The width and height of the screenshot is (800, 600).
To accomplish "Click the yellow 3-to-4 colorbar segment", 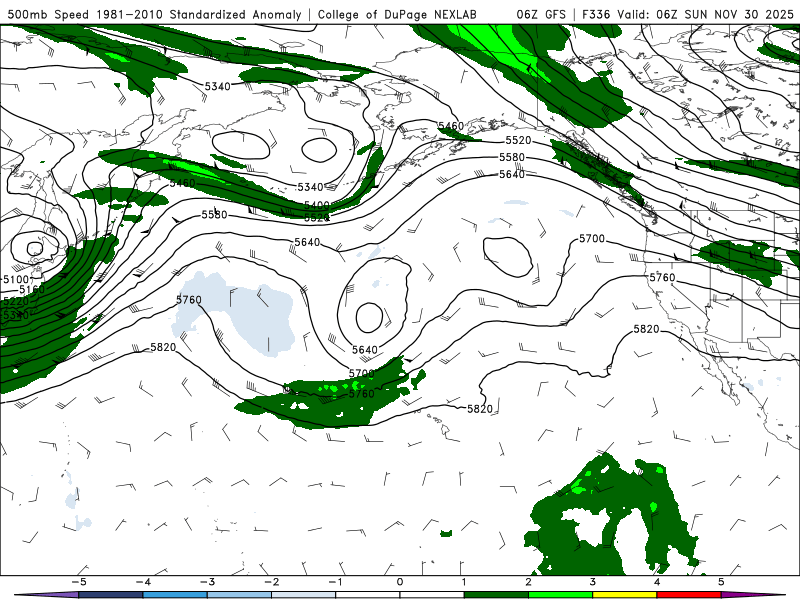I will tap(624, 595).
